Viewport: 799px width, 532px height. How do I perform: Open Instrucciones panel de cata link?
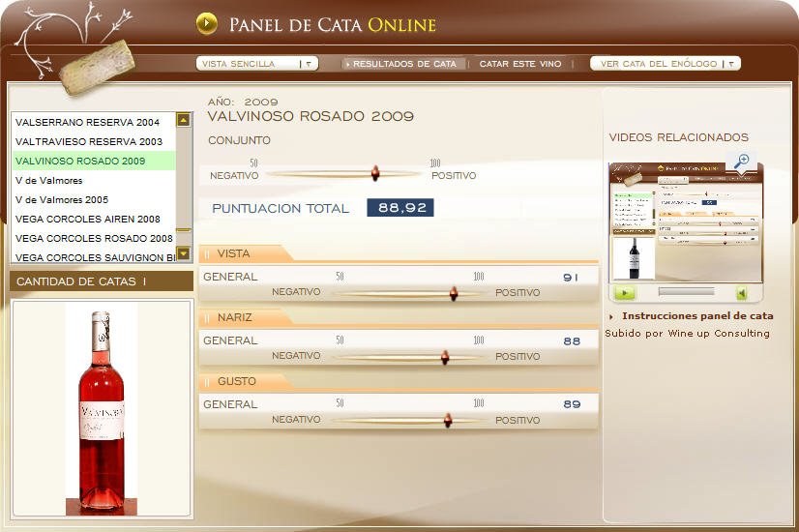click(697, 316)
